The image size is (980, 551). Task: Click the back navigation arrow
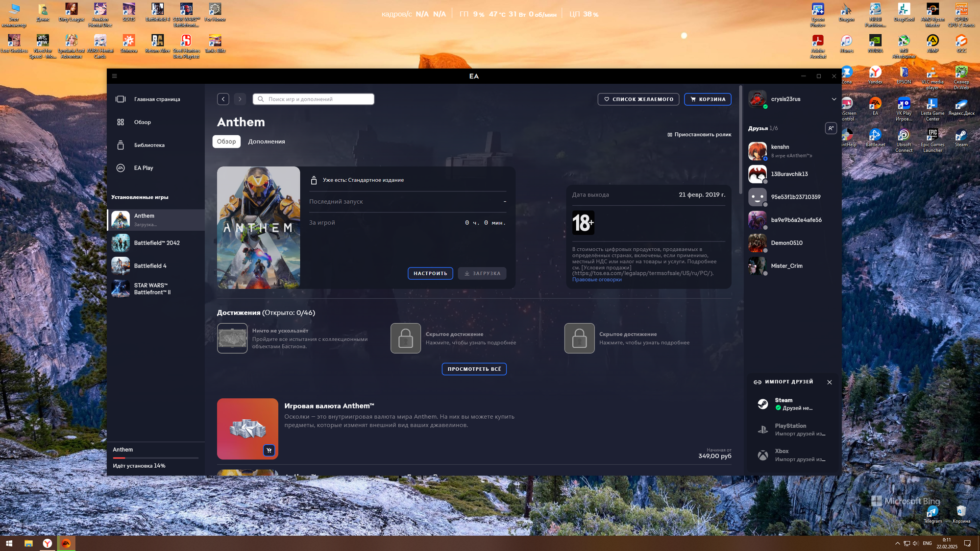click(223, 99)
